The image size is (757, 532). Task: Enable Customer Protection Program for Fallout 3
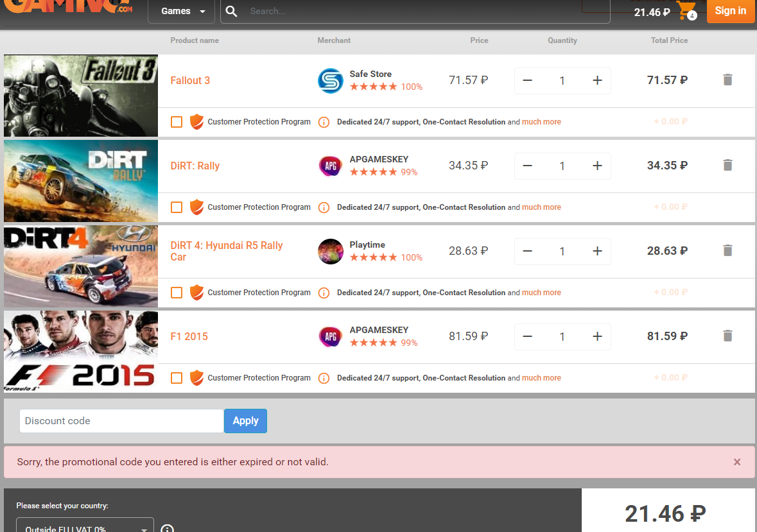[177, 122]
